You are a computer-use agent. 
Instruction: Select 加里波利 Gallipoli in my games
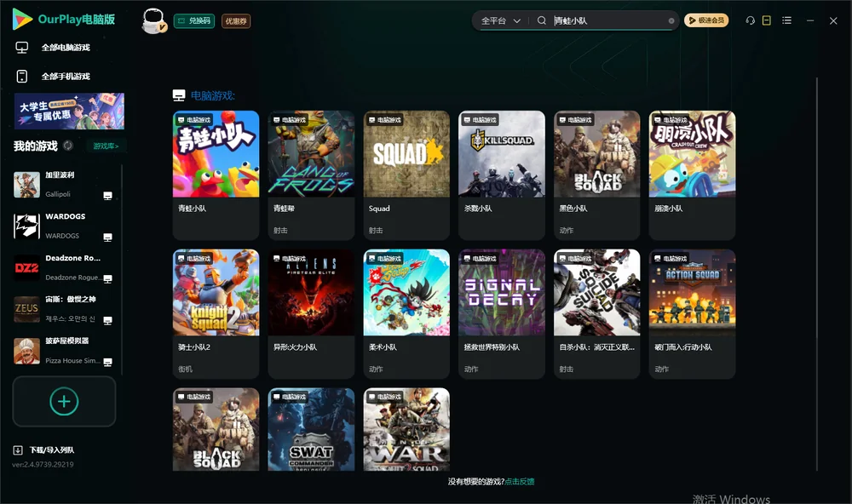(64, 185)
